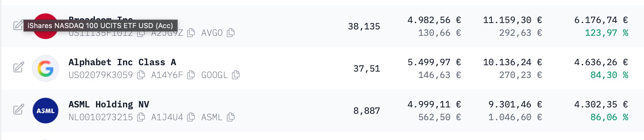Copy the WKN A14Y6F
The image size is (644, 140).
(191, 75)
